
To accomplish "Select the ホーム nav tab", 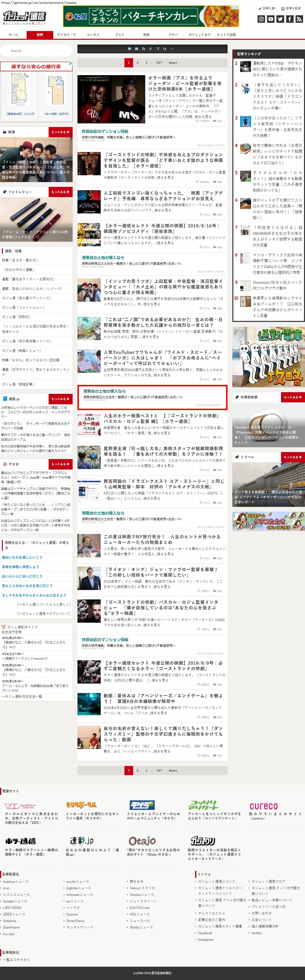I will (x=13, y=35).
